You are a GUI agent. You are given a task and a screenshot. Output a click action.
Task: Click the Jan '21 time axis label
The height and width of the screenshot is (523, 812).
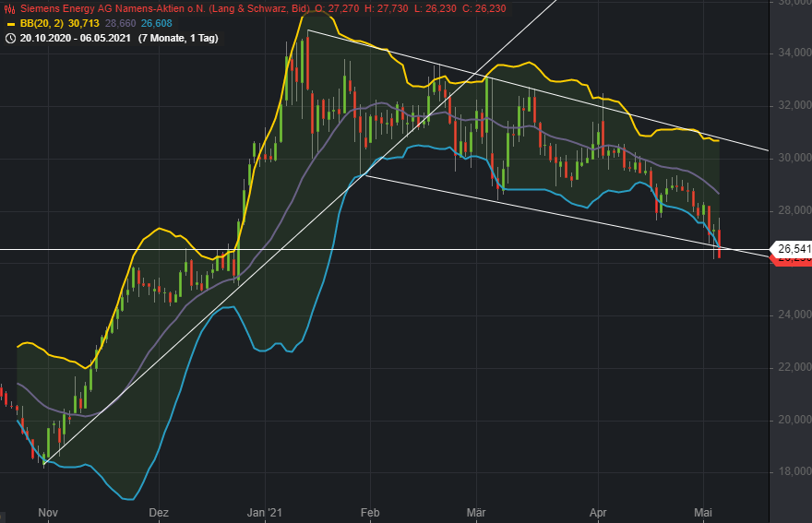tap(266, 512)
